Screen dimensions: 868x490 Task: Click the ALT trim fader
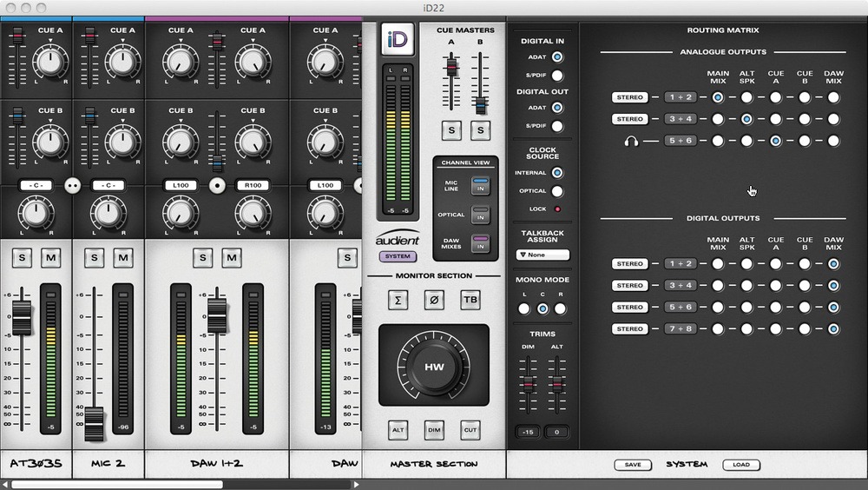(x=557, y=383)
